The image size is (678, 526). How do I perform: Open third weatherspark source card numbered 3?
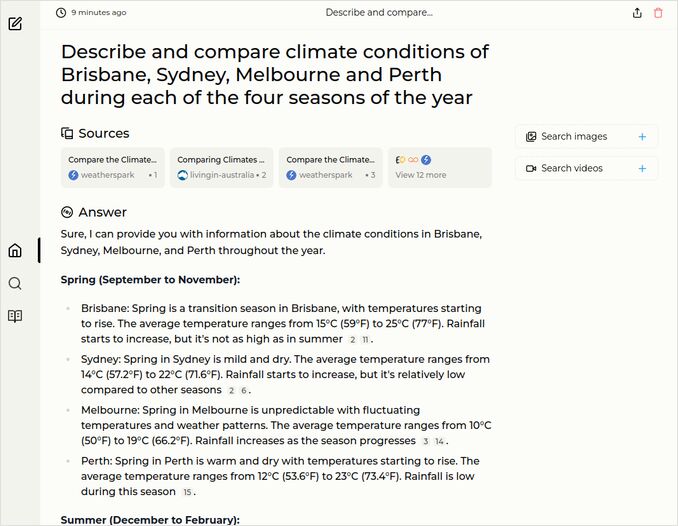tap(330, 168)
